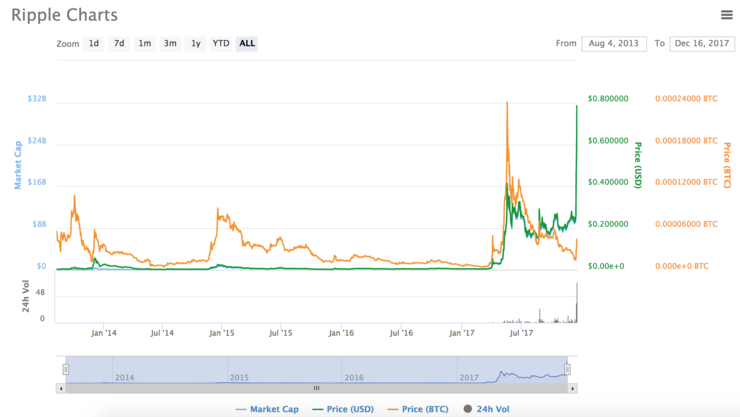Screen dimensions: 740x417
Task: Toggle Price (USD) series in legend
Action: pyautogui.click(x=343, y=409)
